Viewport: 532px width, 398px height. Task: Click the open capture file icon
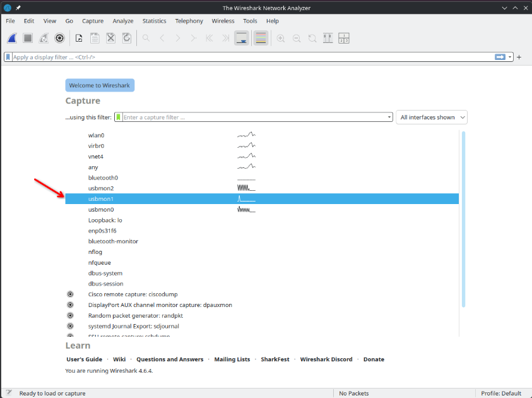click(x=79, y=38)
